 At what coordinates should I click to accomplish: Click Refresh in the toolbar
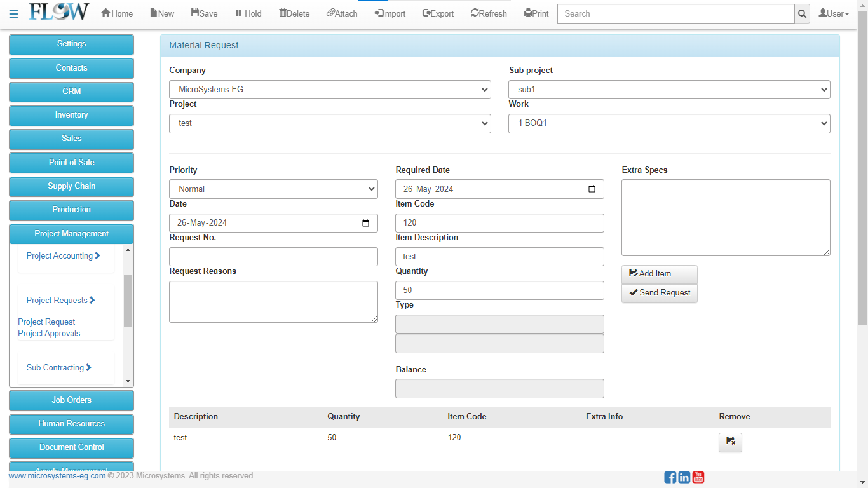pyautogui.click(x=489, y=13)
